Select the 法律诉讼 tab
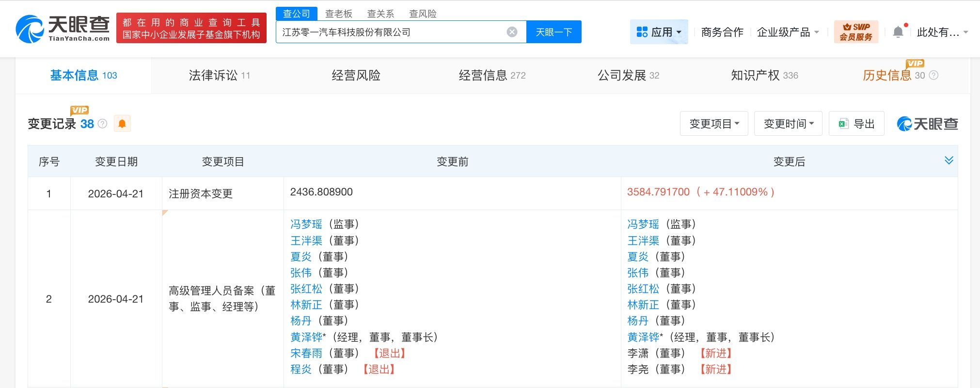Viewport: 980px width, 388px height. tap(219, 75)
